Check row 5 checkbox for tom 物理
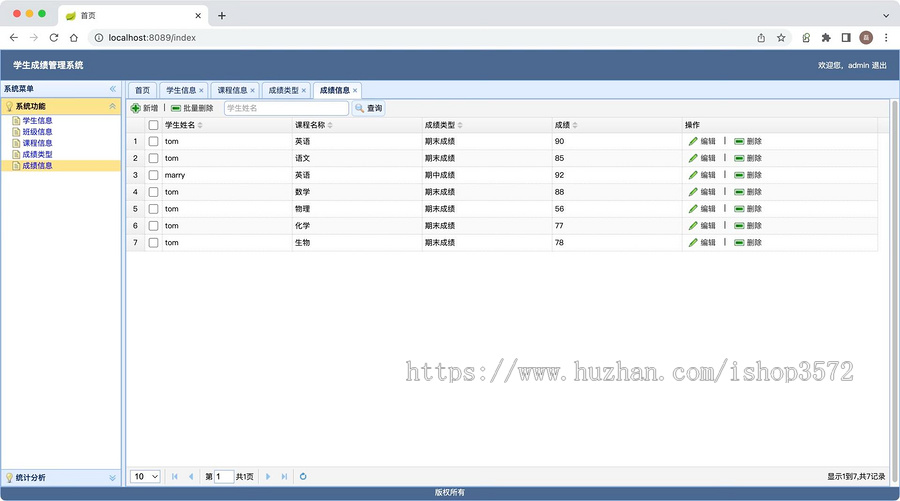 [x=153, y=209]
